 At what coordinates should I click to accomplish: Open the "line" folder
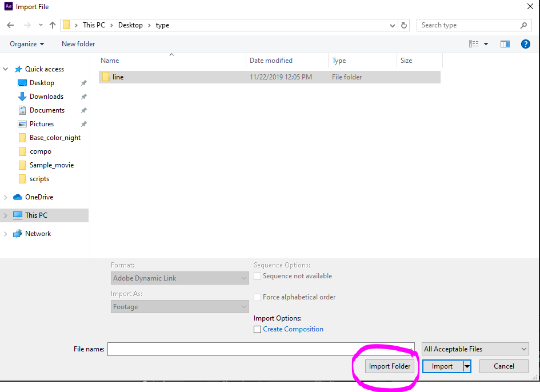pyautogui.click(x=118, y=77)
